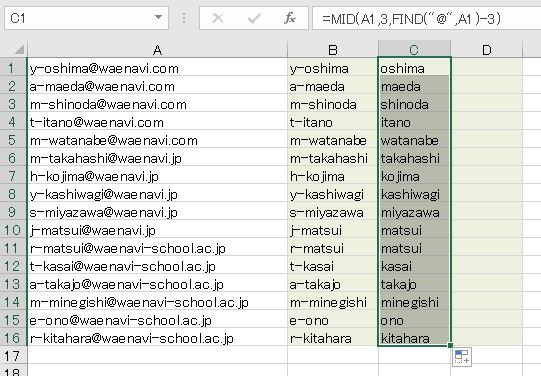Confirm entry with the checkmark icon
This screenshot has width=541, height=376.
coord(254,18)
